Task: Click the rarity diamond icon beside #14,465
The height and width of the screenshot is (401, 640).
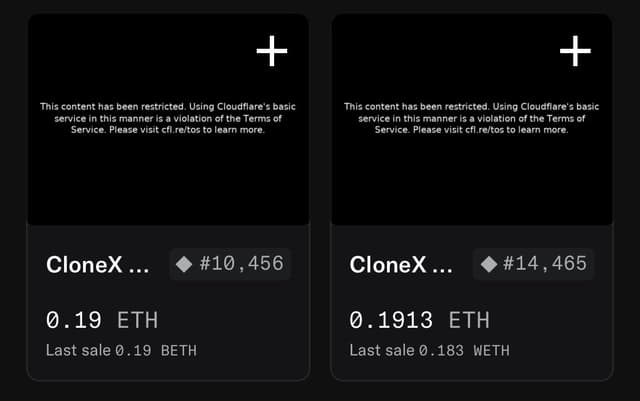Action: [489, 264]
